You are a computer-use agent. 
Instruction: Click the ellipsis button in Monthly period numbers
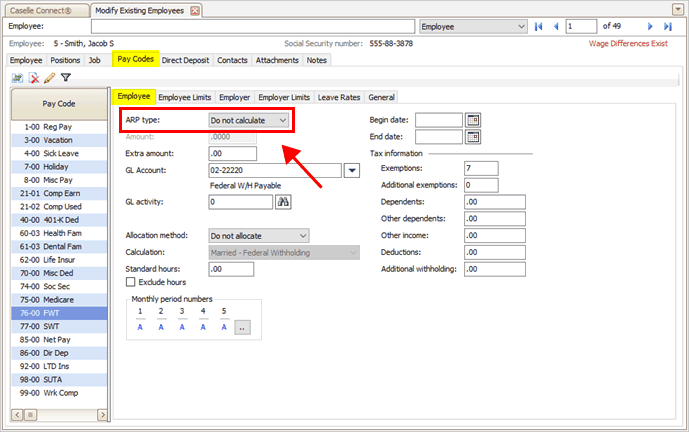click(x=242, y=328)
